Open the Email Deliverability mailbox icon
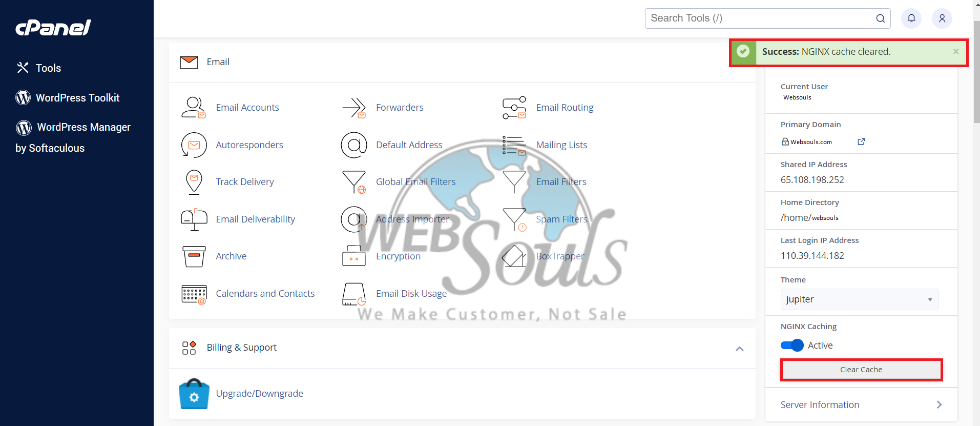This screenshot has height=426, width=980. (194, 219)
